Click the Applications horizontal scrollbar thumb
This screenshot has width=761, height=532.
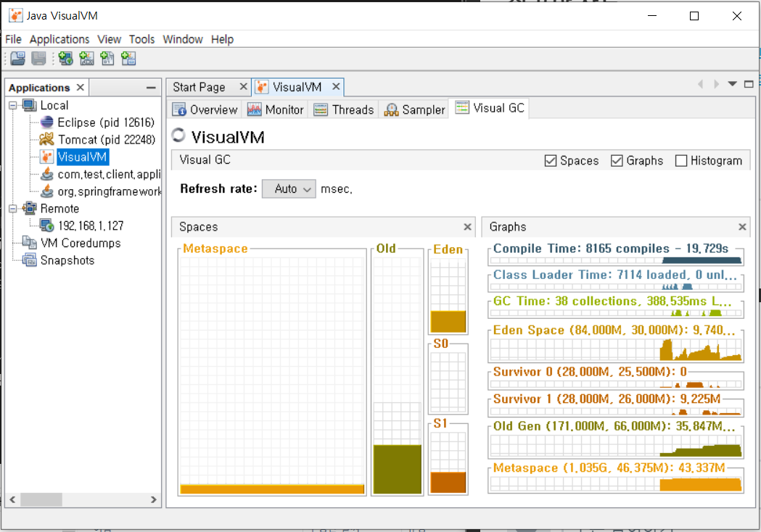click(41, 499)
